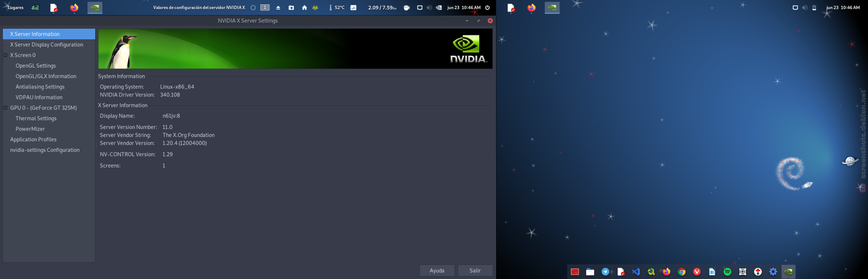
Task: Click the document icon with red badge on the right monitor's top panel
Action: coord(511,8)
